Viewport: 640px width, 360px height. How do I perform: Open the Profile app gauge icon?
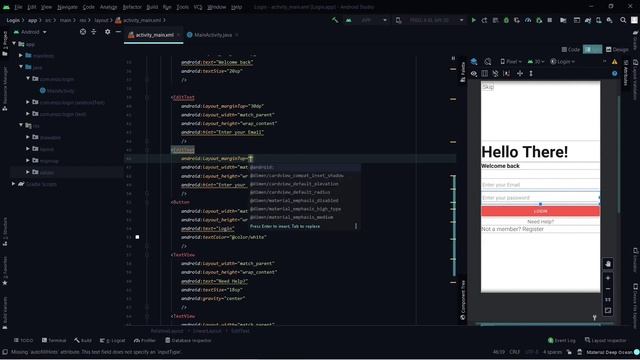(528, 20)
